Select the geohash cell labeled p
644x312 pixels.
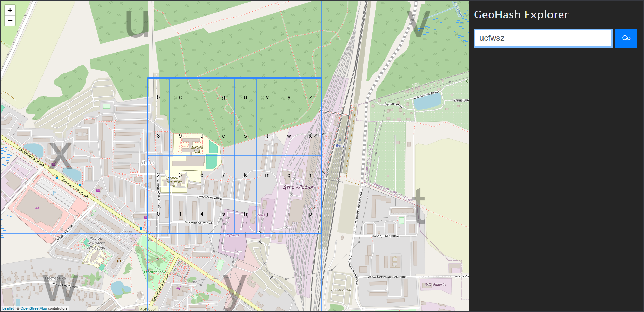point(311,214)
